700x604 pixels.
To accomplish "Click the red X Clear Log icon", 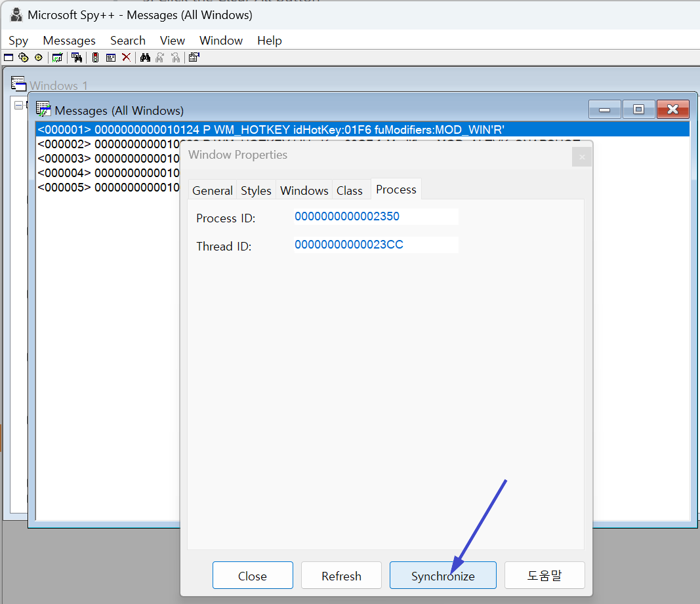I will (x=127, y=58).
